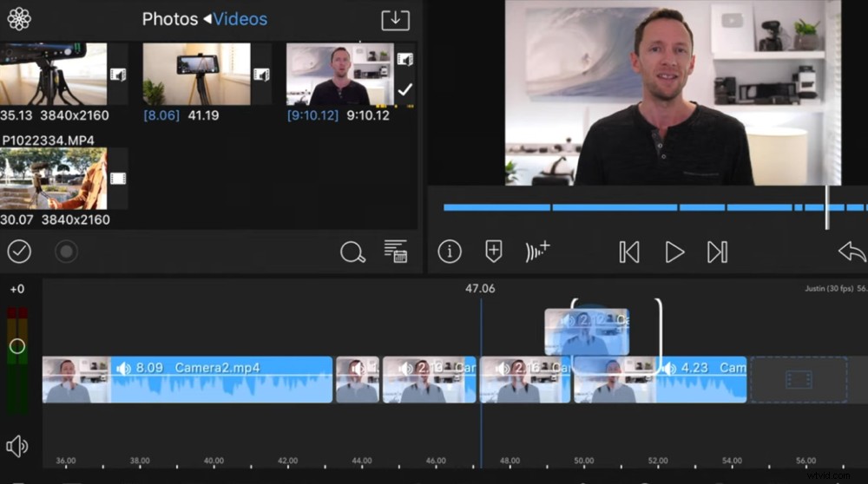Select the 2.19 timeline clip
Screen dimensions: 868x484
429,379
